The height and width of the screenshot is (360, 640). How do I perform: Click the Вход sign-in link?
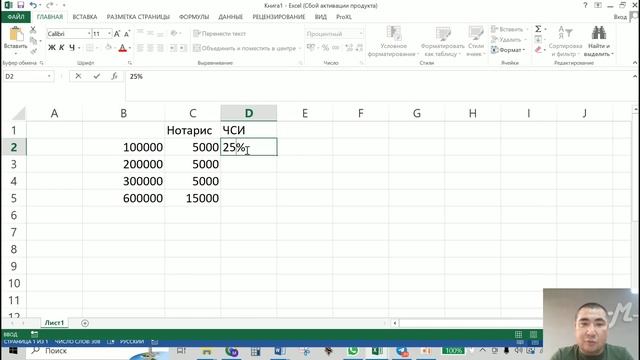[620, 17]
